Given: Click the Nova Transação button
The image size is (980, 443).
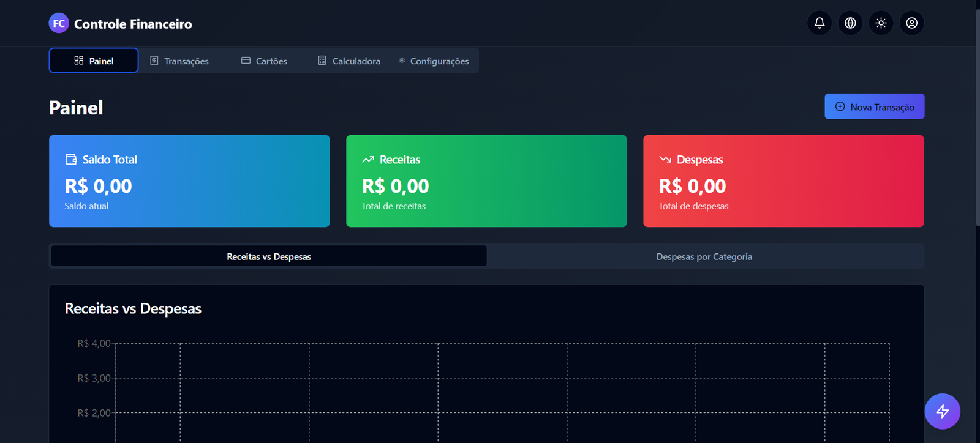Looking at the screenshot, I should (x=874, y=107).
